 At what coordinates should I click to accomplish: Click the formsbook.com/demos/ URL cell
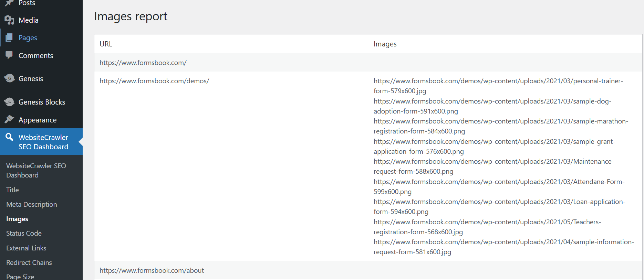click(154, 81)
